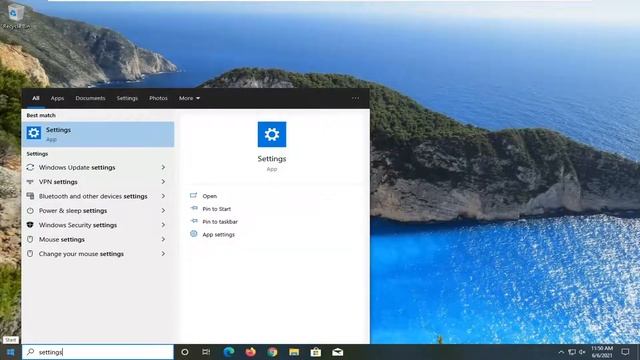Switch to the Apps search tab

(x=57, y=98)
